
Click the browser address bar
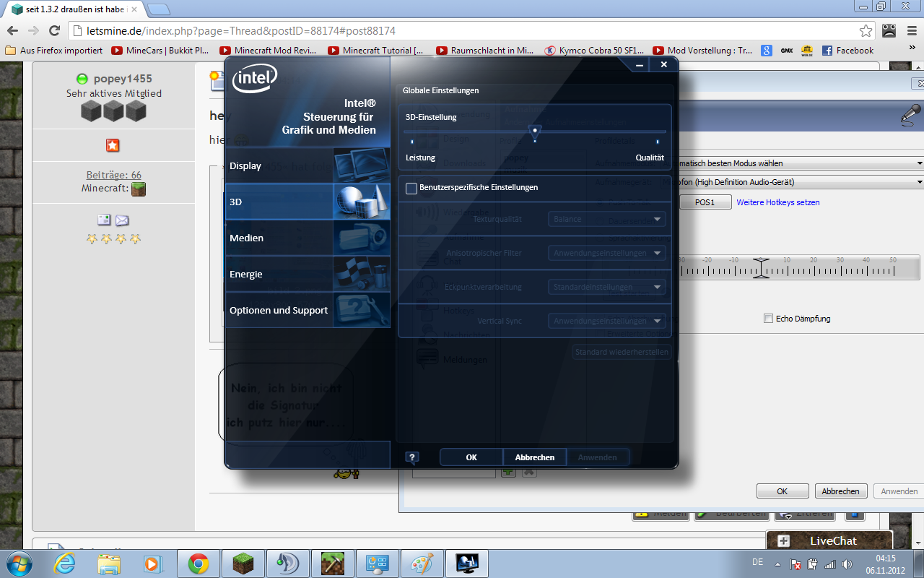click(462, 31)
